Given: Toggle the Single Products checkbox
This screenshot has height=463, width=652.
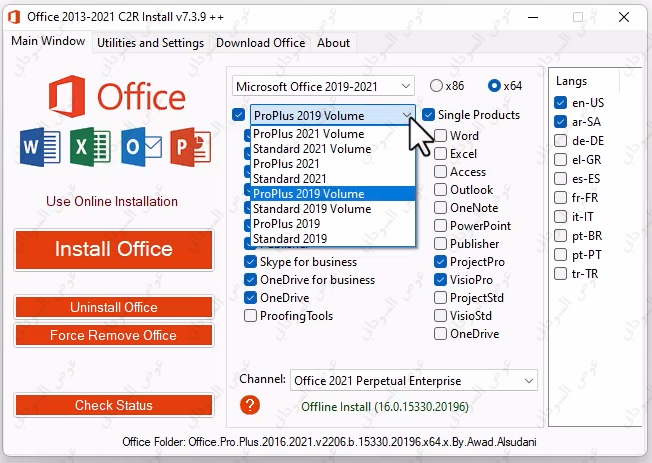Looking at the screenshot, I should point(428,115).
